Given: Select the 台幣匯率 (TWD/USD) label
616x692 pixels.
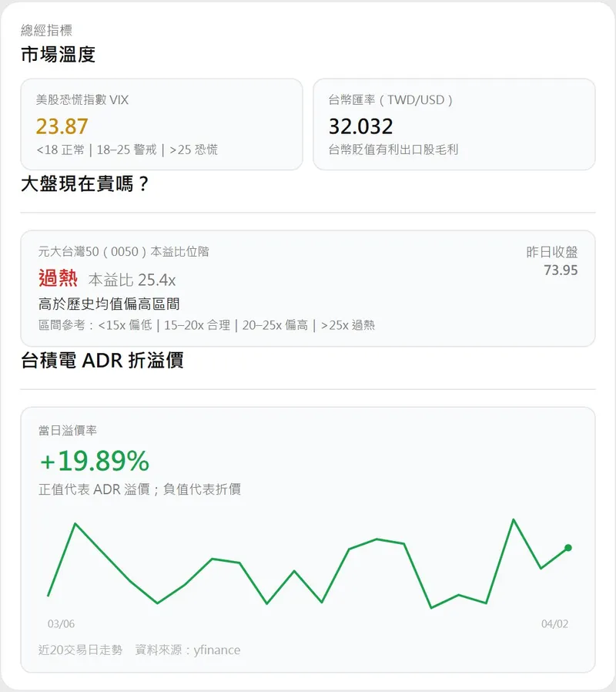Looking at the screenshot, I should click(390, 99).
